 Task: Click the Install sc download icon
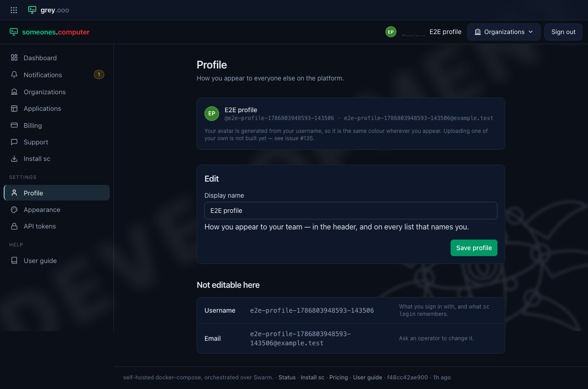(x=14, y=159)
